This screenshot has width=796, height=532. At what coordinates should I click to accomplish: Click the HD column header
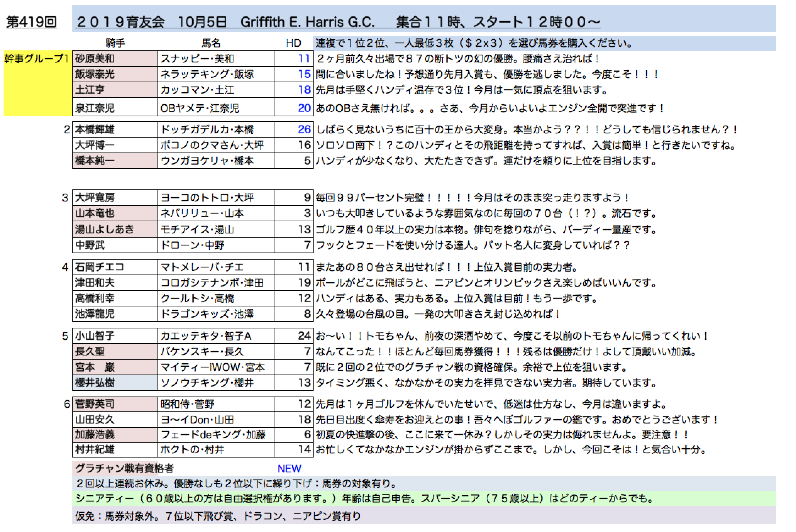tap(293, 43)
